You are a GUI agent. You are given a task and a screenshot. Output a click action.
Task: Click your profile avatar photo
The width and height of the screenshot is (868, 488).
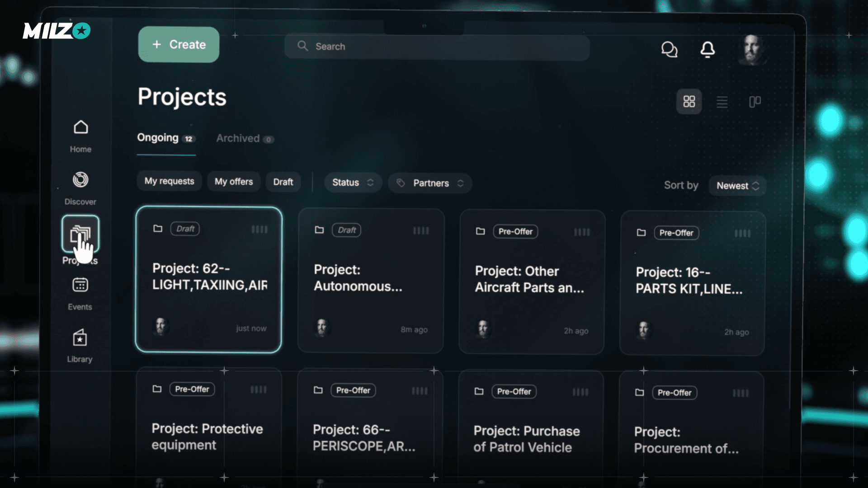751,50
